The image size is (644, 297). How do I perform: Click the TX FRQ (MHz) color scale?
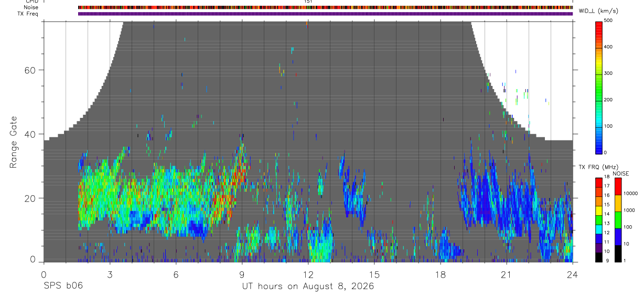[x=599, y=219]
